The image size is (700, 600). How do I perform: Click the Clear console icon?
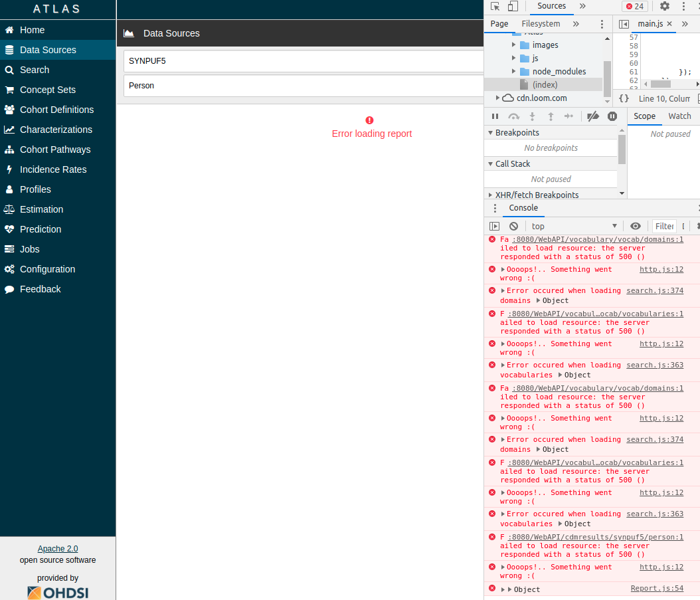(512, 226)
